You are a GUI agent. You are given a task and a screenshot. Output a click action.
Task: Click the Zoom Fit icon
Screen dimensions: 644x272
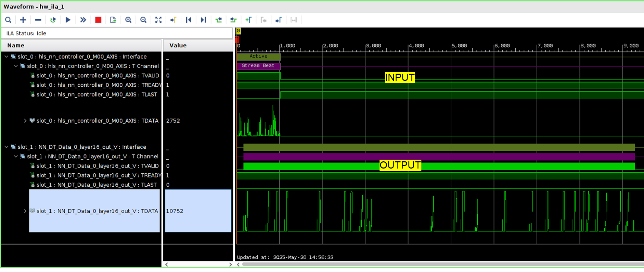158,20
